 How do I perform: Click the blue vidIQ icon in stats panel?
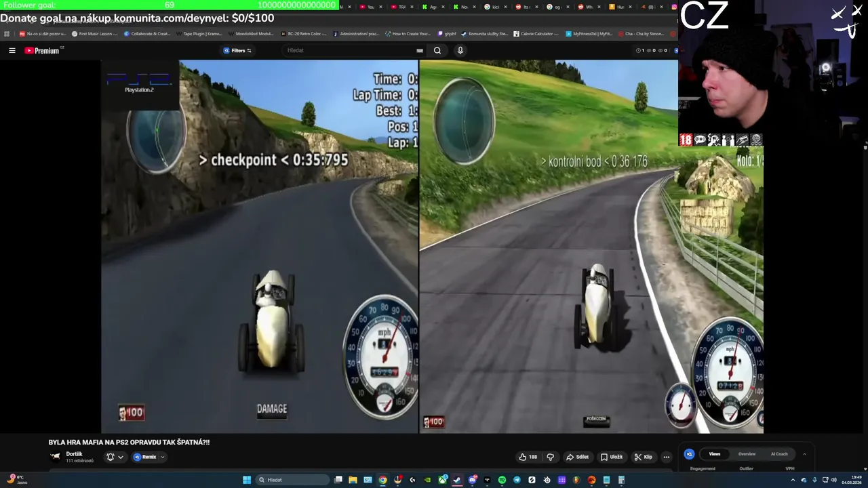click(x=689, y=454)
